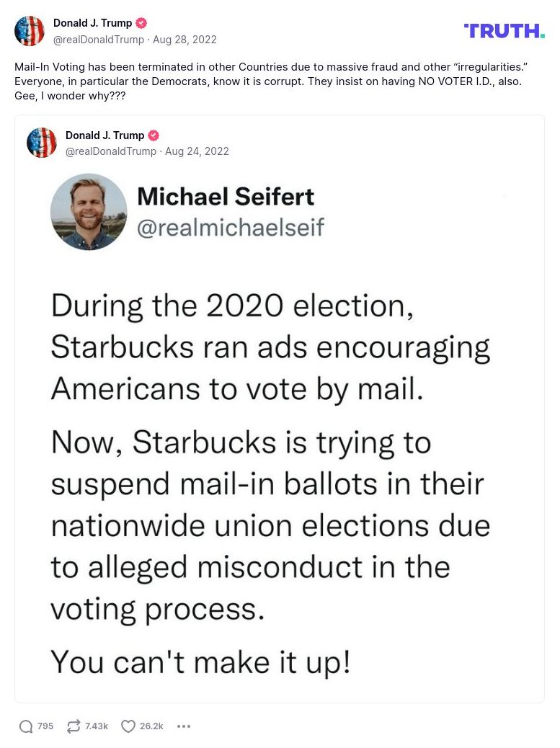
Task: Click the 795 replies count
Action: click(x=45, y=726)
